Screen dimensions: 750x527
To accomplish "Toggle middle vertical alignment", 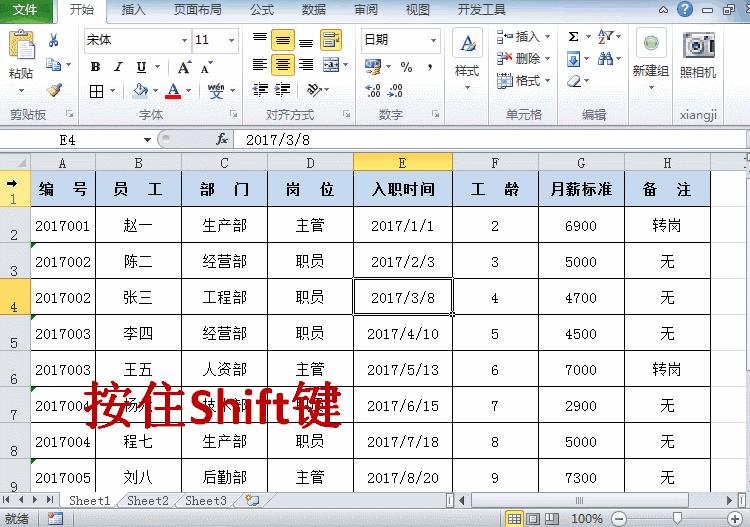I will pyautogui.click(x=283, y=40).
